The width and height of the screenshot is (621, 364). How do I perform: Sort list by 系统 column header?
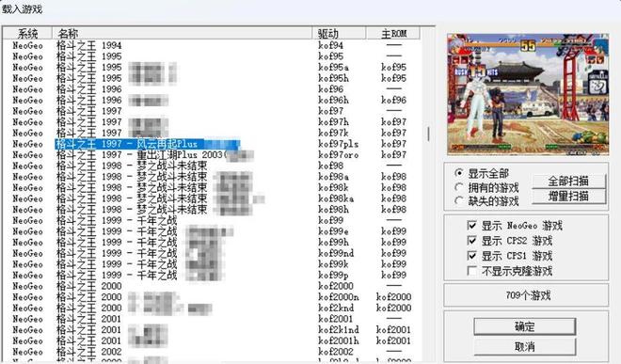click(x=27, y=33)
